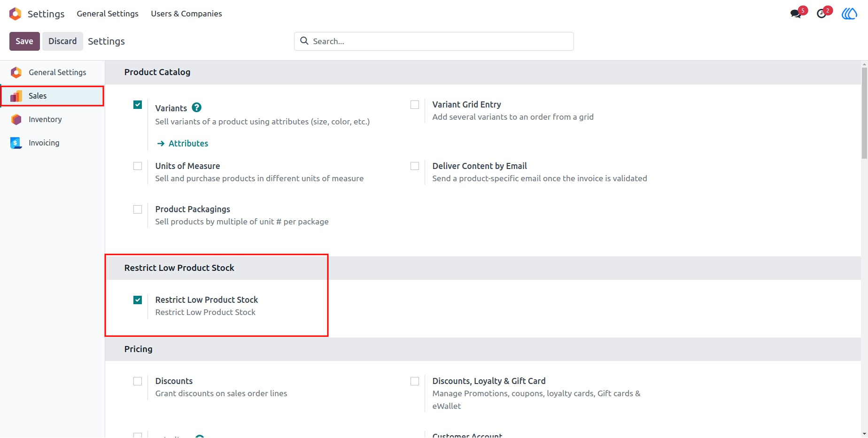
Task: Click the Settings app title
Action: [x=46, y=14]
